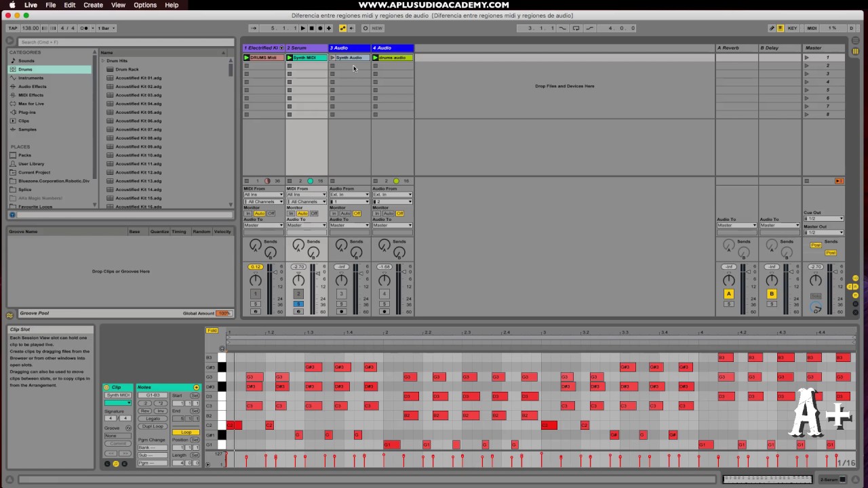Start playback with the transport Play button
This screenshot has width=868, height=488.
(x=302, y=28)
